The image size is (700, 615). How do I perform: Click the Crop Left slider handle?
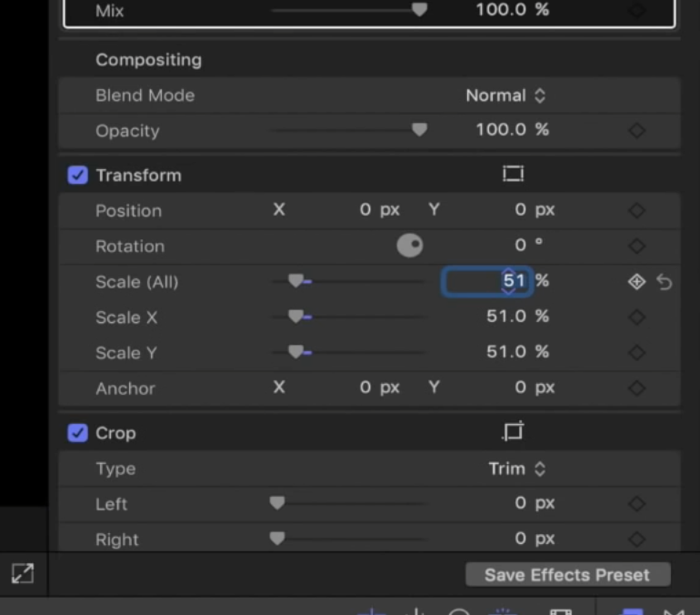point(277,503)
